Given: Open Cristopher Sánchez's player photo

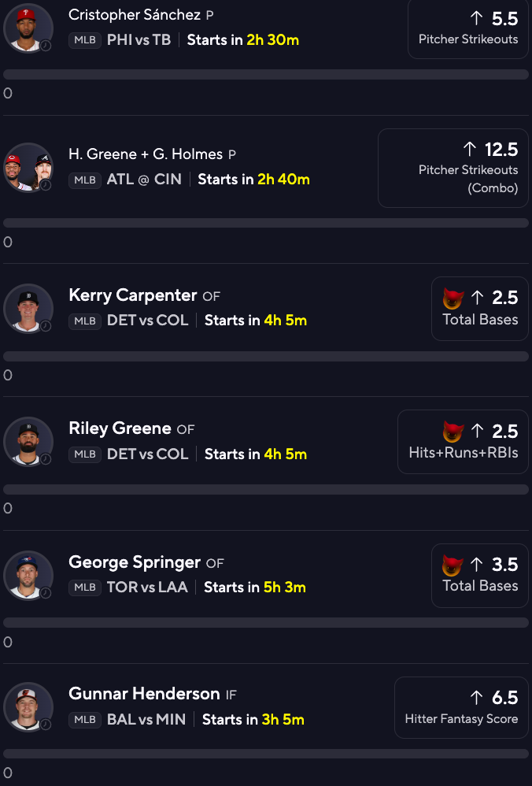Looking at the screenshot, I should click(28, 28).
